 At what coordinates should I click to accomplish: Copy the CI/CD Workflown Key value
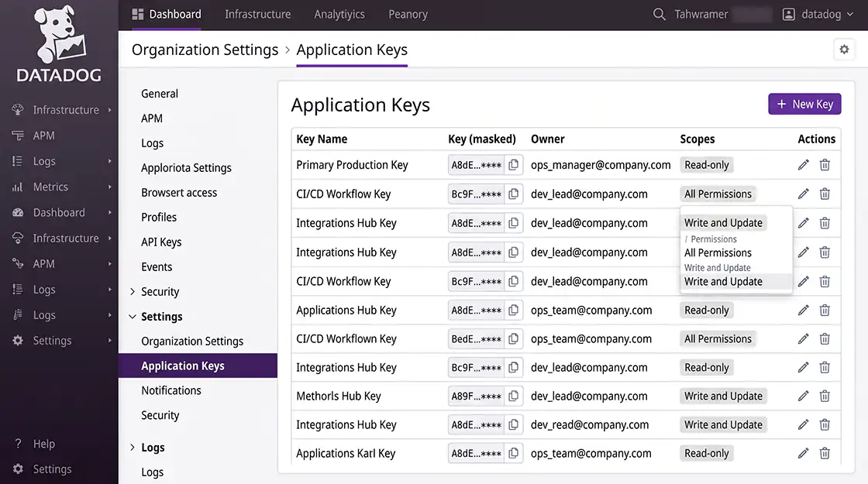514,338
